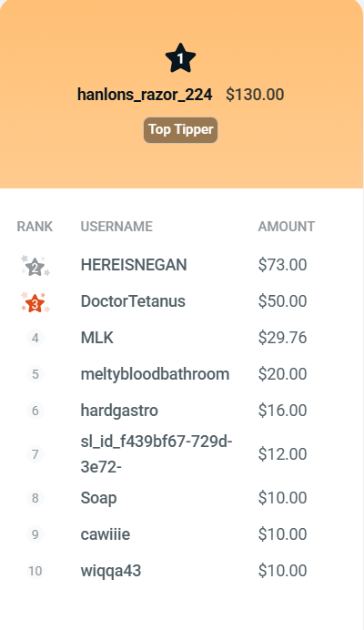Image resolution: width=364 pixels, height=630 pixels.
Task: Click the RANK column header
Action: [35, 227]
